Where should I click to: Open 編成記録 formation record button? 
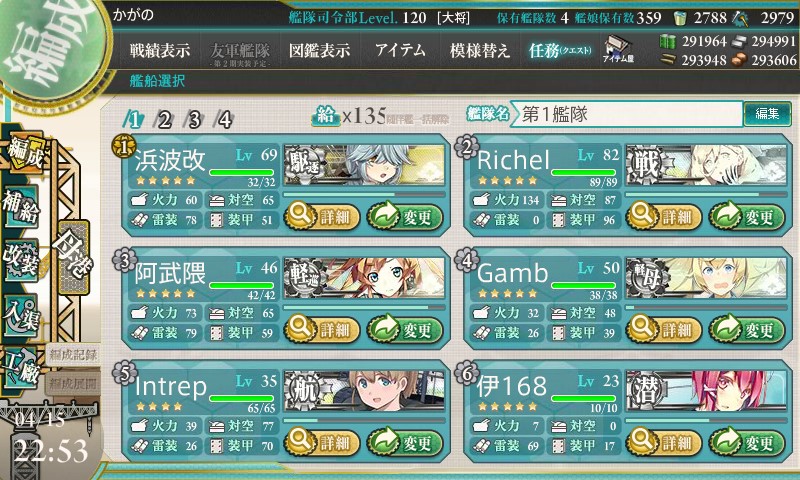[72, 355]
